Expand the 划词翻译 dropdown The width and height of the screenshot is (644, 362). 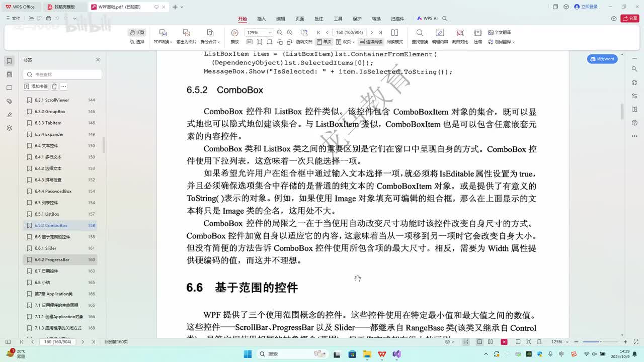click(501, 42)
